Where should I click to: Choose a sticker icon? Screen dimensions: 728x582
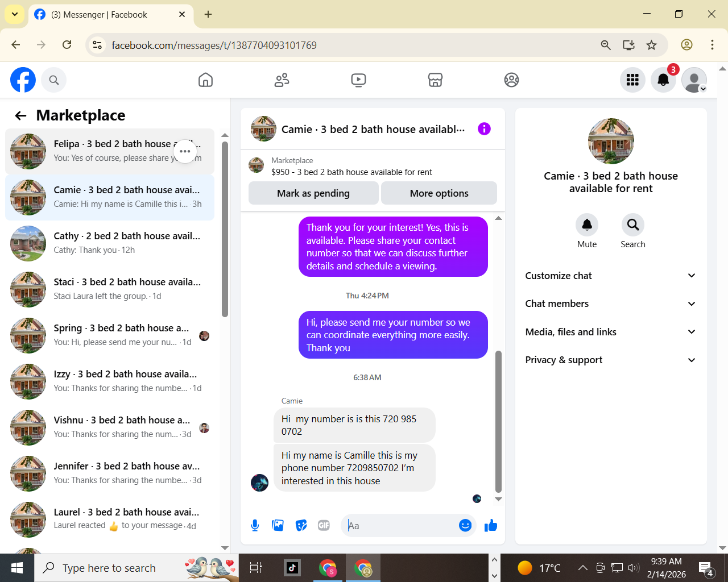click(301, 526)
